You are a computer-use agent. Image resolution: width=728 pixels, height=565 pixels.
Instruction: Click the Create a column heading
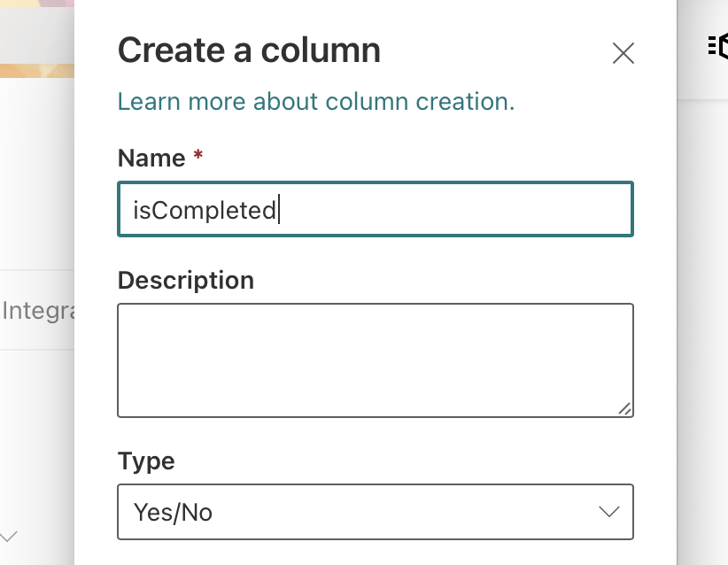(x=249, y=50)
